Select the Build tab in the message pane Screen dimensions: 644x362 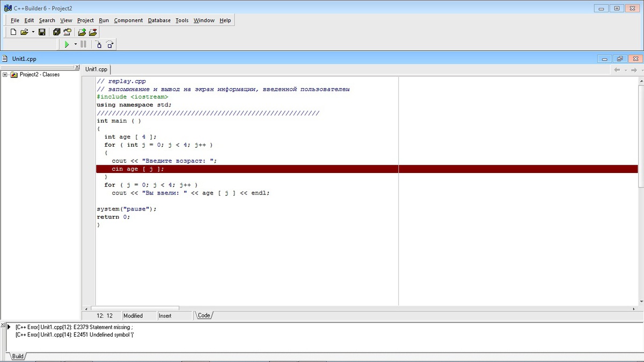point(18,356)
